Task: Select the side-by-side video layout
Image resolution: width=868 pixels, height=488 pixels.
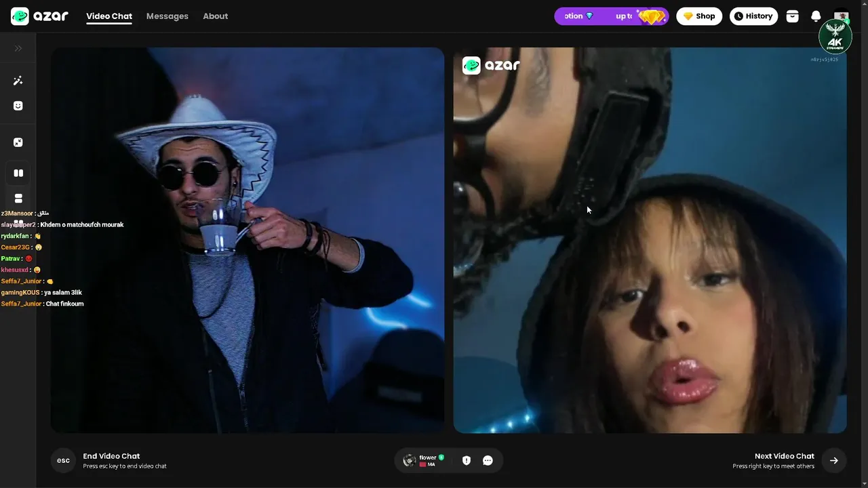Action: [18, 174]
